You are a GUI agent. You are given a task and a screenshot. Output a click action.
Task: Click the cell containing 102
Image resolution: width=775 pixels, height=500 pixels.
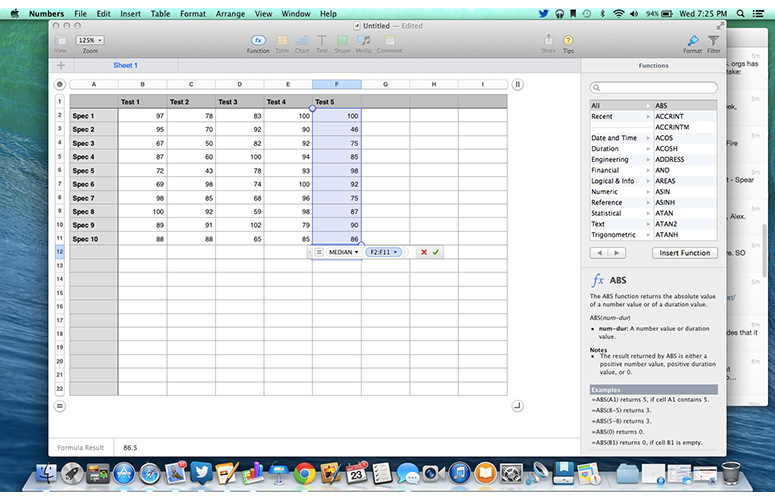(x=240, y=225)
